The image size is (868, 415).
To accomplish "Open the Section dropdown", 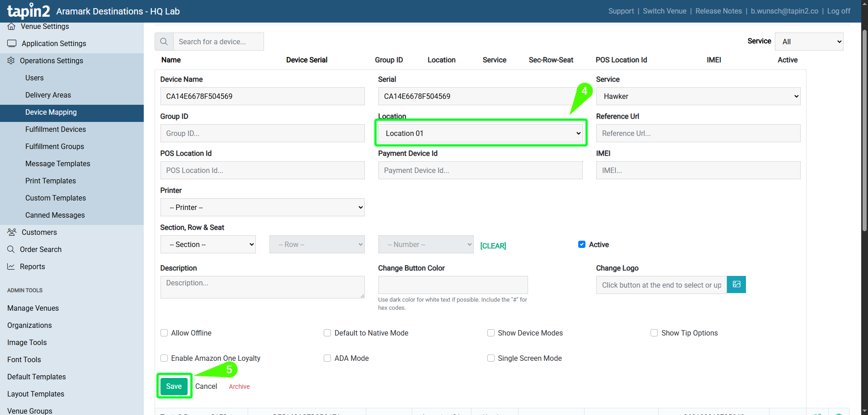I will [x=208, y=244].
